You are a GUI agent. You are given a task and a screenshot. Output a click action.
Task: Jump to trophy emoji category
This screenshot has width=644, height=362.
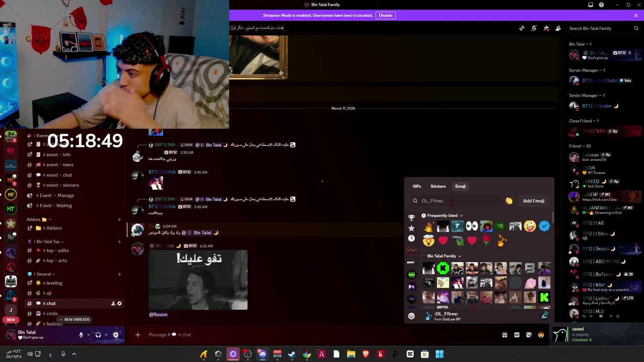pos(412,218)
